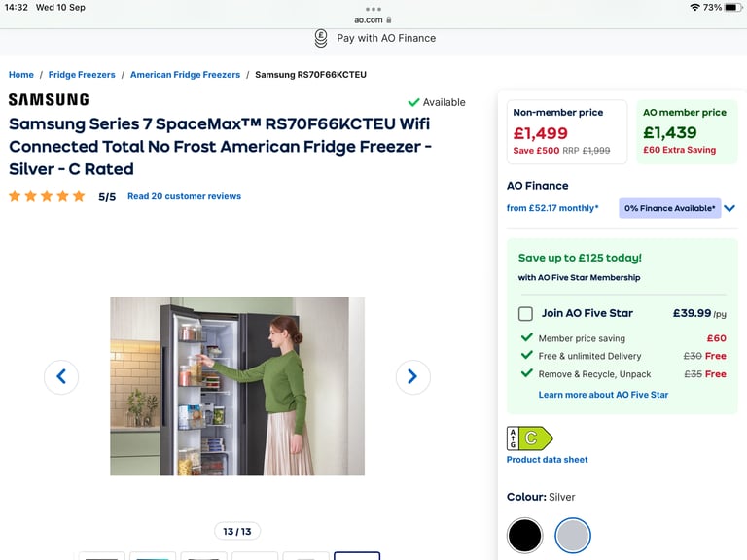This screenshot has width=747, height=560.
Task: Click the Samsung brand logo
Action: pos(49,99)
